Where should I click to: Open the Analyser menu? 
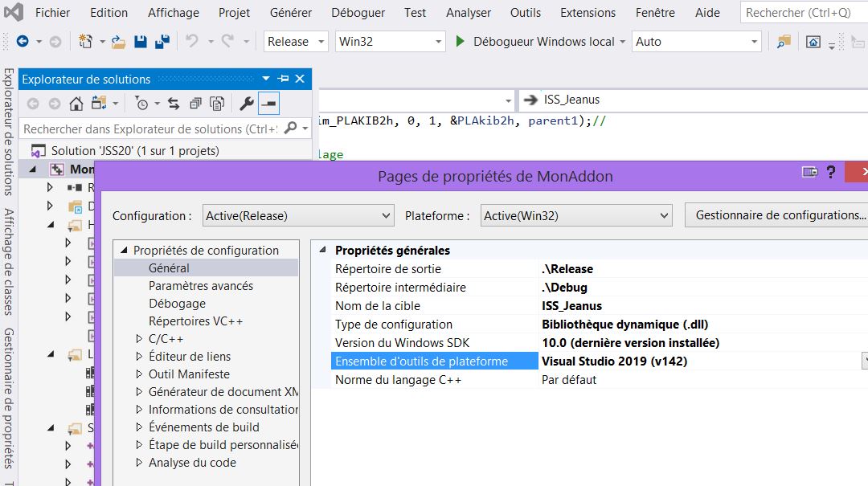point(469,12)
